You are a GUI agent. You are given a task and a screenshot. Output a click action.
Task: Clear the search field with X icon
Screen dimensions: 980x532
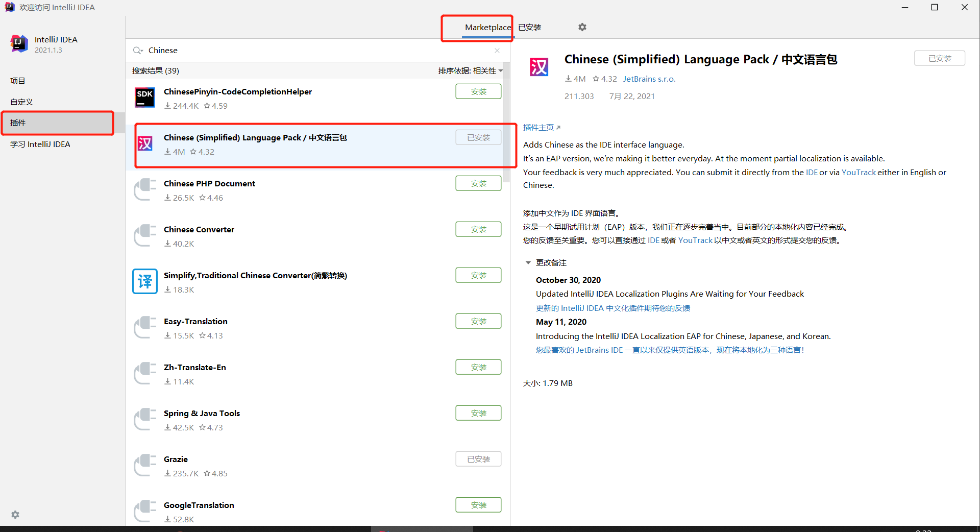[497, 51]
